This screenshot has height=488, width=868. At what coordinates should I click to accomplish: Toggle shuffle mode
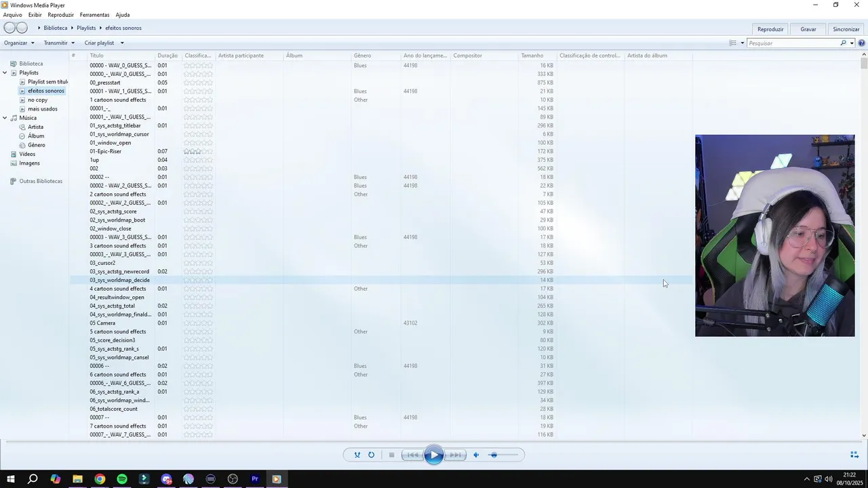tap(357, 455)
